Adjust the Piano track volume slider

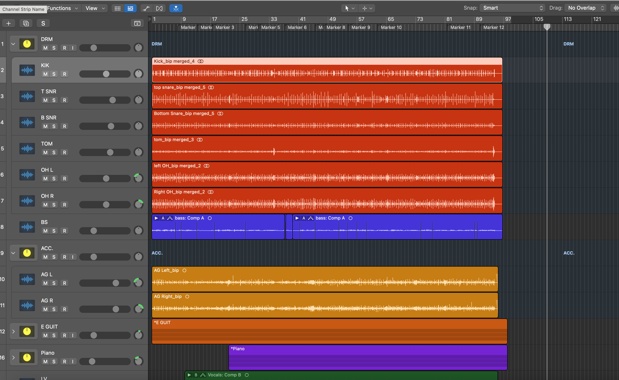click(x=105, y=361)
